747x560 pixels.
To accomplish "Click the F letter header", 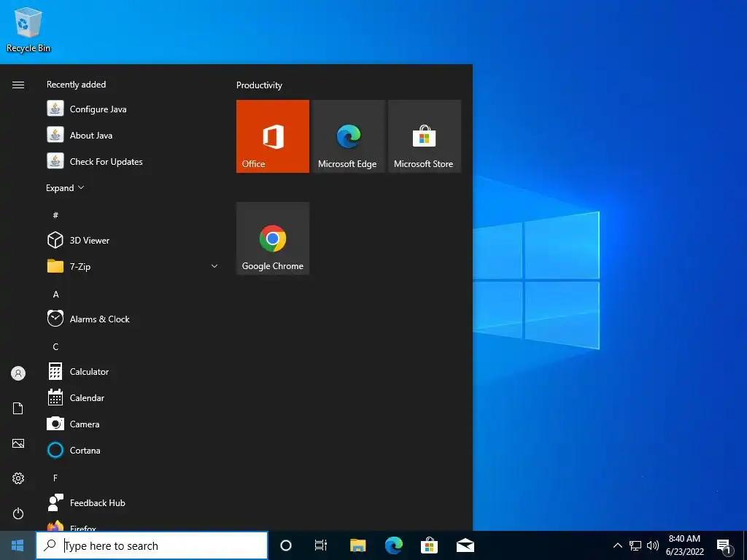I will [x=55, y=478].
